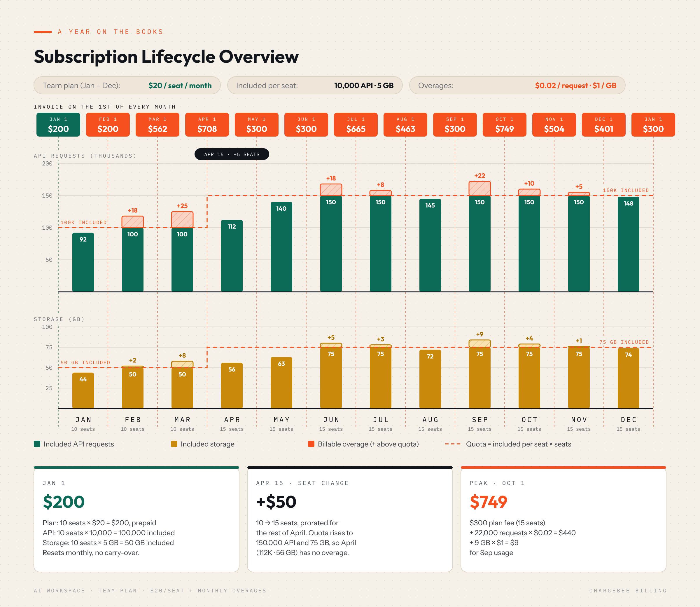Select the SEP 1 $300 invoice badge
The image size is (700, 607).
coord(455,125)
